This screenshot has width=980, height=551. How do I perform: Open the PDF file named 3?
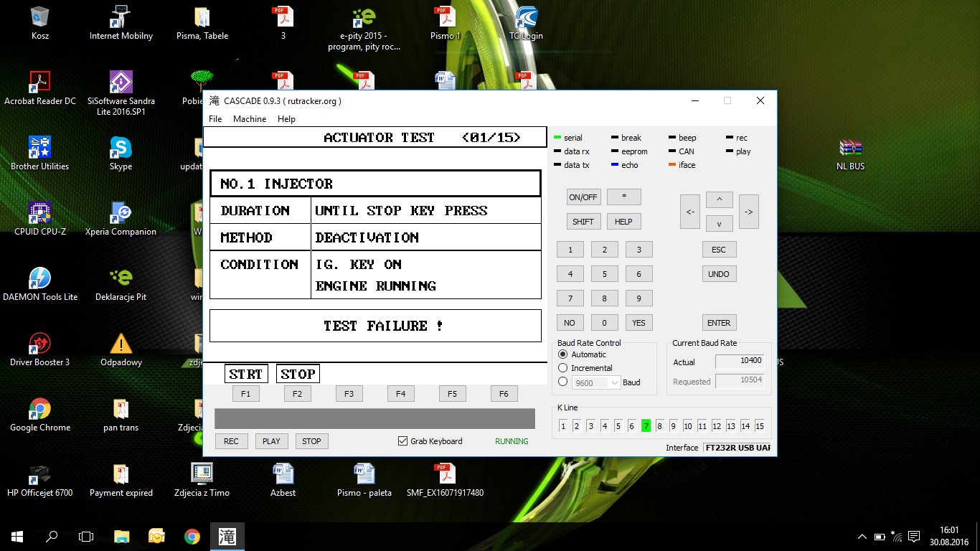coord(283,23)
